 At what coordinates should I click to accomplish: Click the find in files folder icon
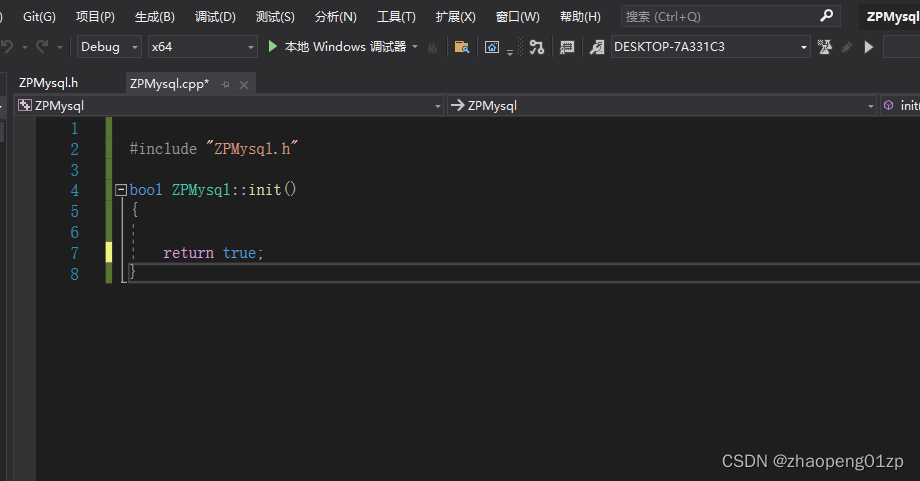(x=462, y=47)
